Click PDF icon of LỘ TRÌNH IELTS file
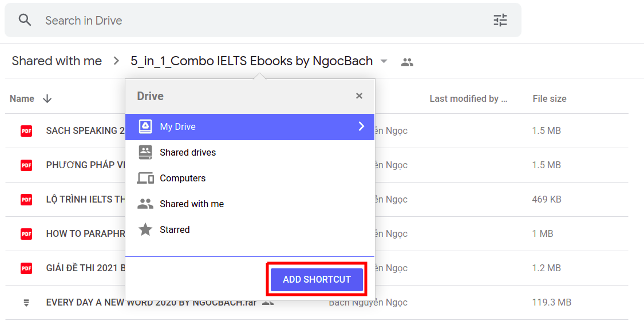Screen dimensions: 644x329 [26, 200]
